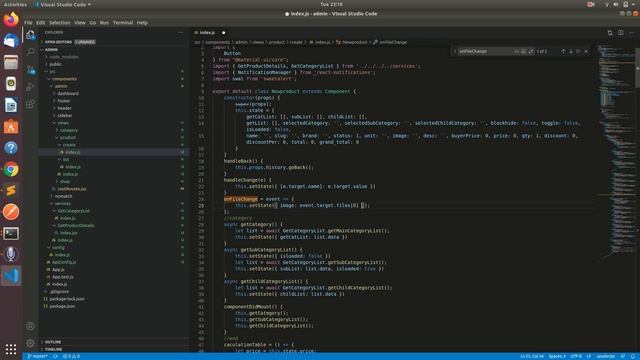Toggle Match Case in find widget

click(517, 51)
